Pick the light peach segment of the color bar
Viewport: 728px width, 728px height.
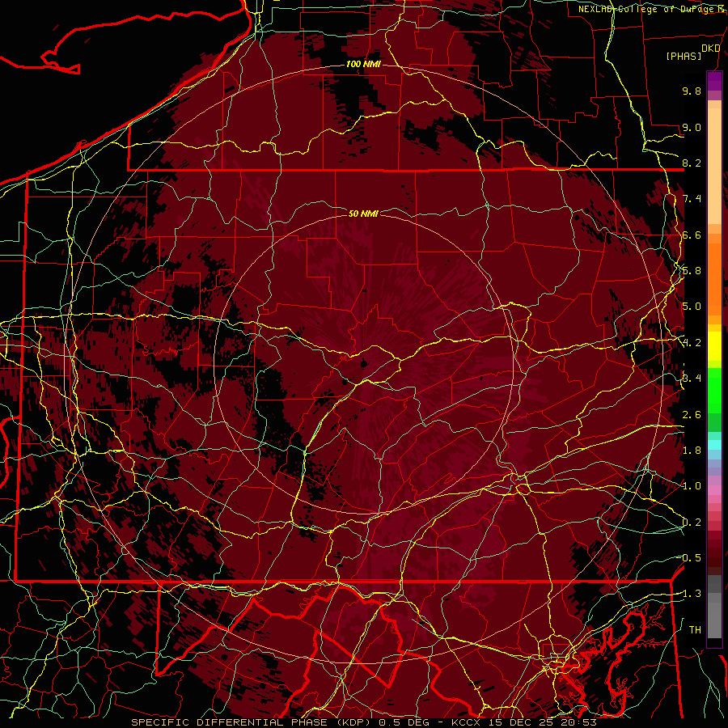coord(714,166)
